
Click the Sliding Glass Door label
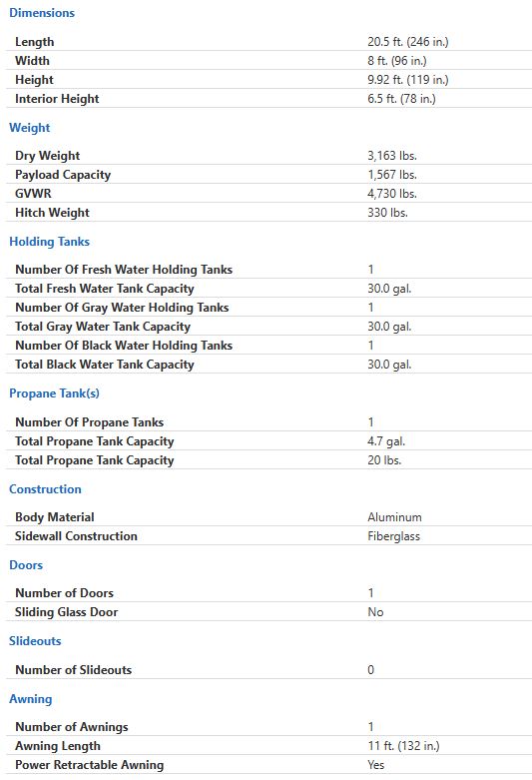(x=66, y=612)
